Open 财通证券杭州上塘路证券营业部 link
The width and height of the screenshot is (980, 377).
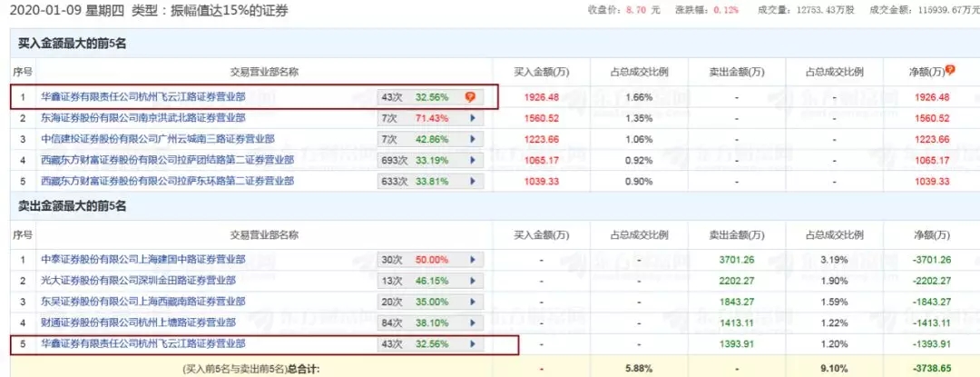138,322
